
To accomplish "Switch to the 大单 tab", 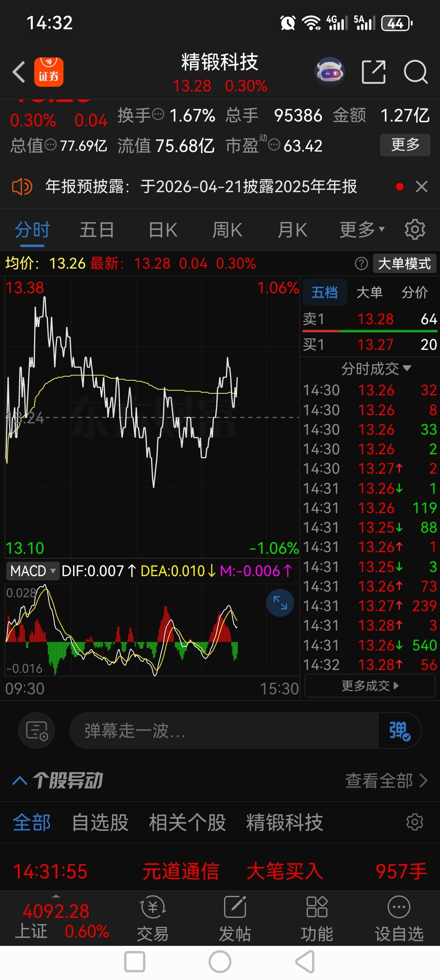I will (369, 292).
